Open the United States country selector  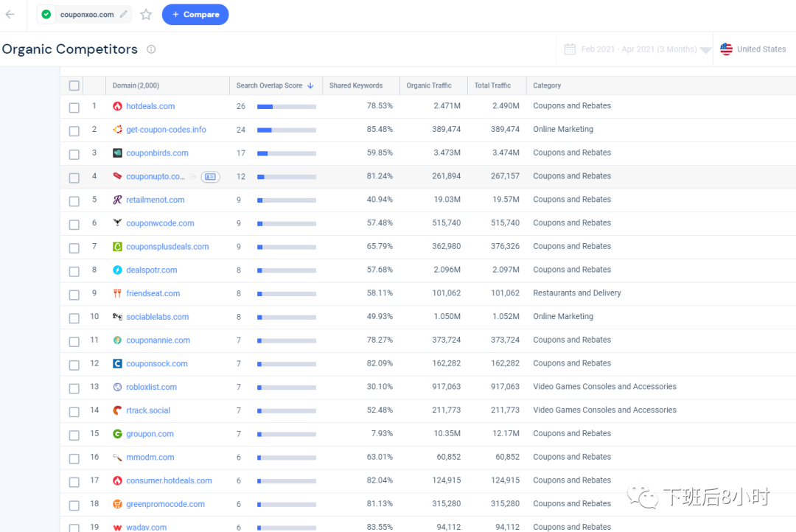(x=753, y=49)
